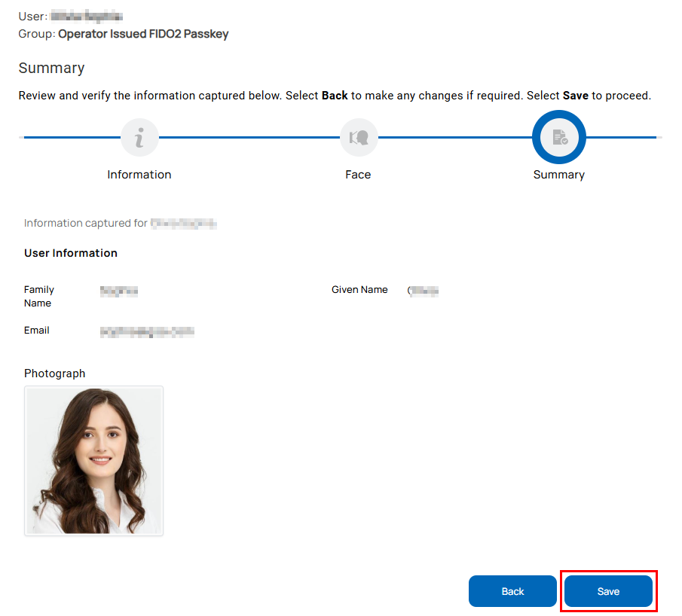This screenshot has height=616, width=682.
Task: Click the Save button
Action: tap(608, 591)
